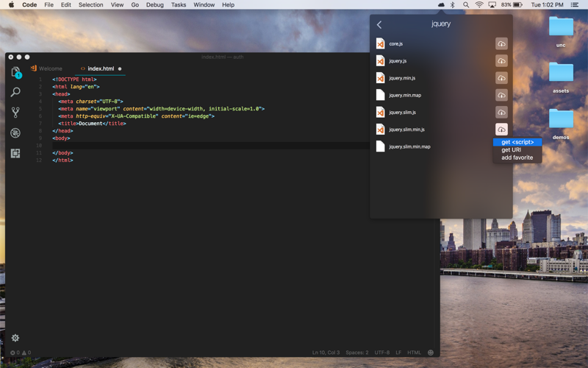Go back using the jquery panel chevron
Viewport: 588px width, 368px height.
click(379, 25)
